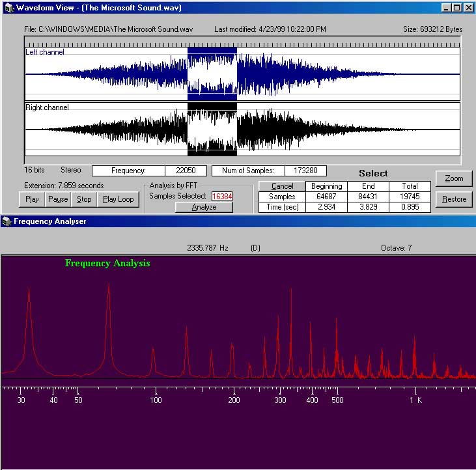Click the Beginning samples cell 64687
This screenshot has height=470, width=476.
click(x=326, y=197)
